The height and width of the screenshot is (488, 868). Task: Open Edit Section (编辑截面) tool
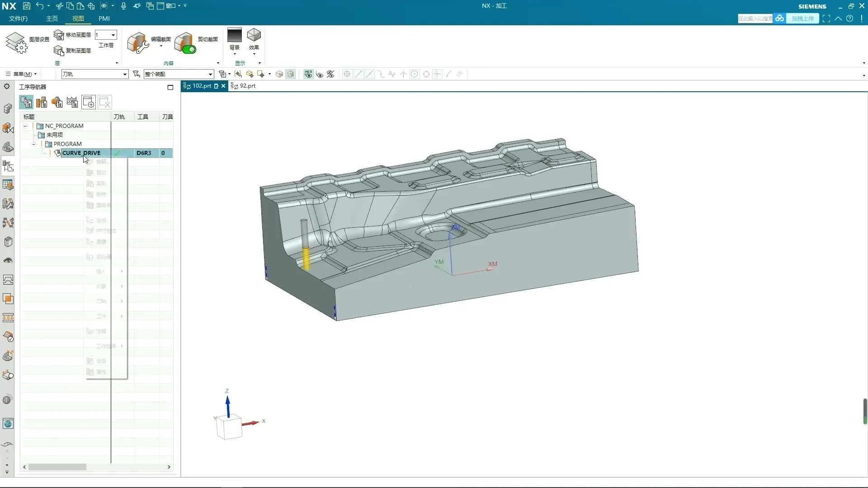click(138, 43)
